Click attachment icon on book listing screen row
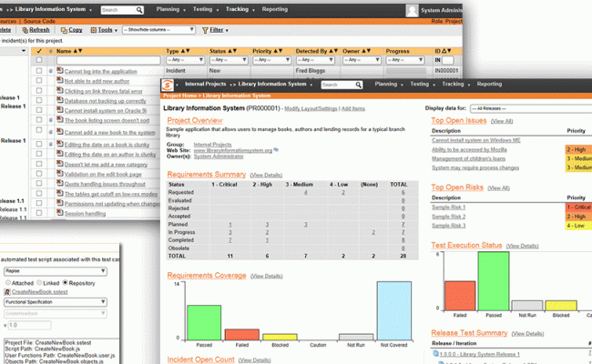This screenshot has width=592, height=364. click(51, 120)
